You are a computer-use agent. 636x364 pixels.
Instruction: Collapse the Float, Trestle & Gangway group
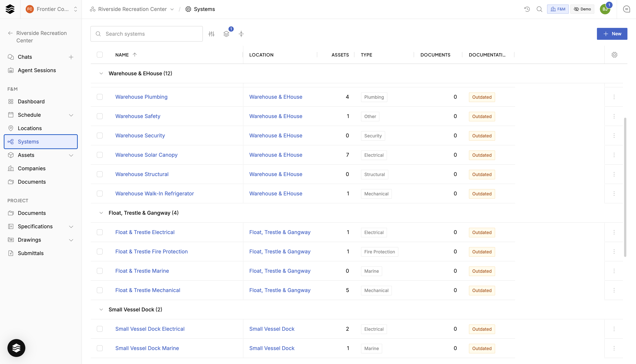[101, 213]
